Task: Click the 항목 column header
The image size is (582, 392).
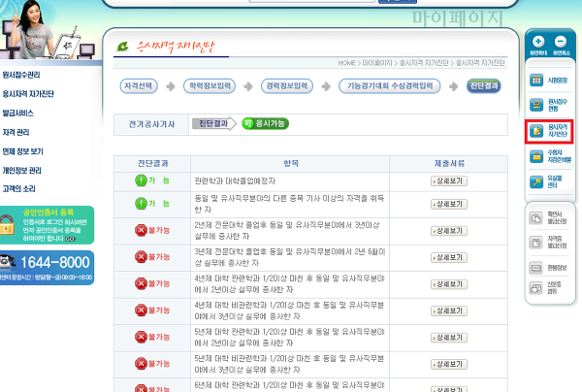Action: click(291, 163)
